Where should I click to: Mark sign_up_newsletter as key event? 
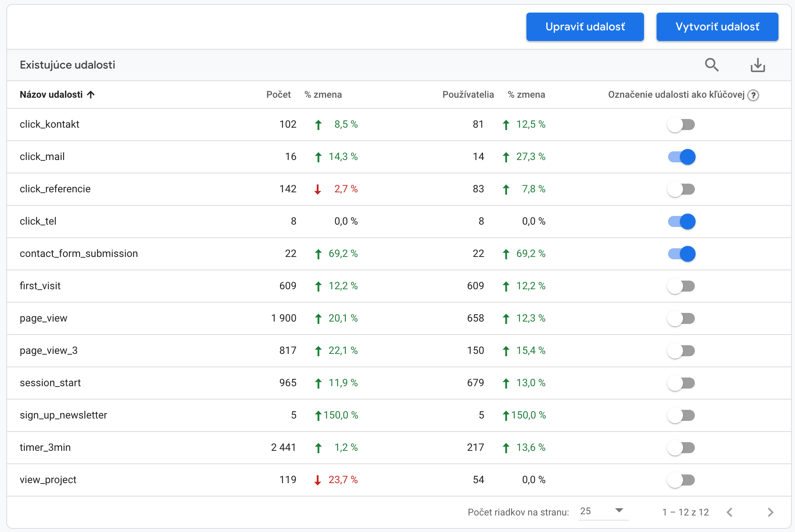point(681,415)
